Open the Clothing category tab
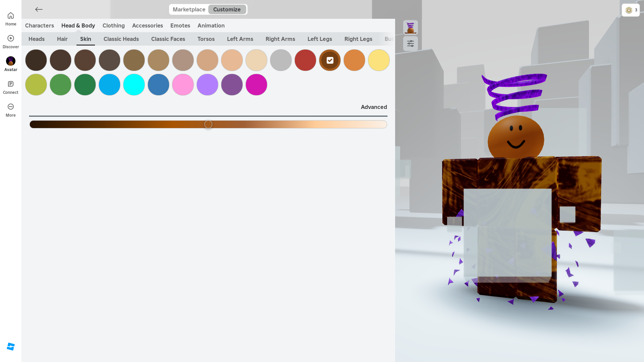The image size is (644, 362). tap(113, 25)
